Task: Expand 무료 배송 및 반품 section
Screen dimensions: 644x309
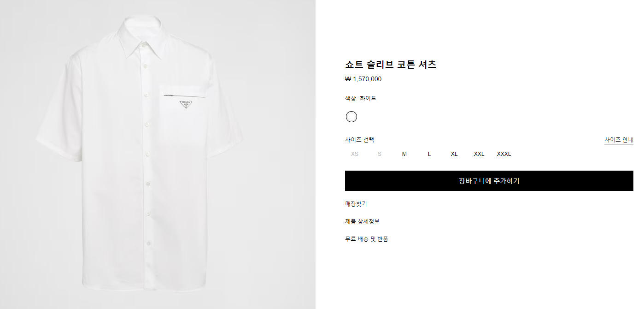Action: tap(367, 239)
